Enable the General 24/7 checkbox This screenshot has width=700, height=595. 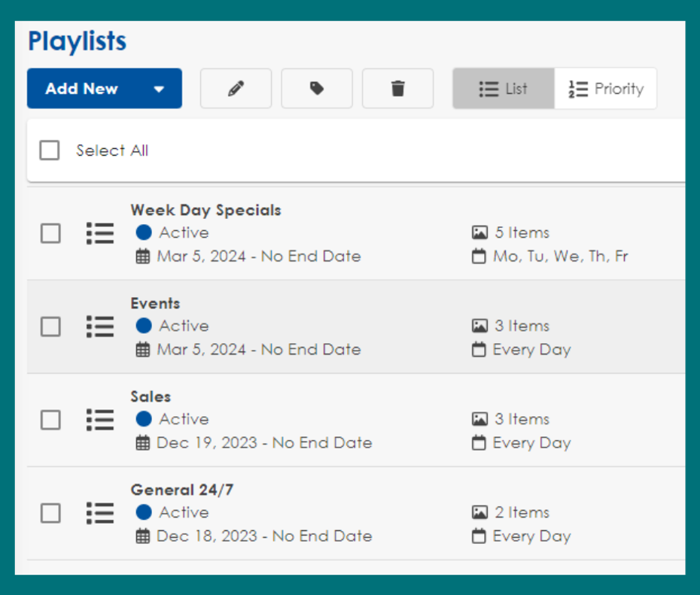pyautogui.click(x=50, y=513)
